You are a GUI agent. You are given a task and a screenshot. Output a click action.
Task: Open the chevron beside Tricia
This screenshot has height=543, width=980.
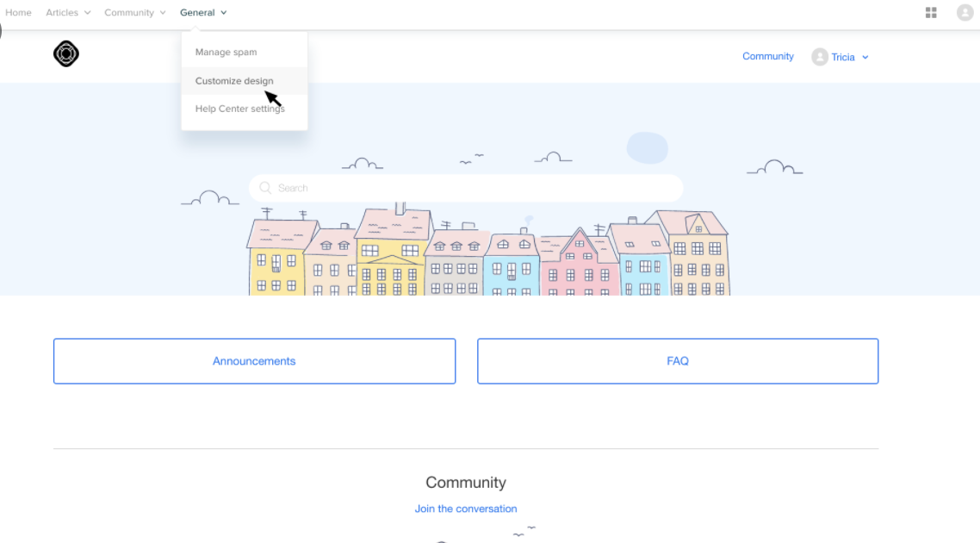pos(865,58)
